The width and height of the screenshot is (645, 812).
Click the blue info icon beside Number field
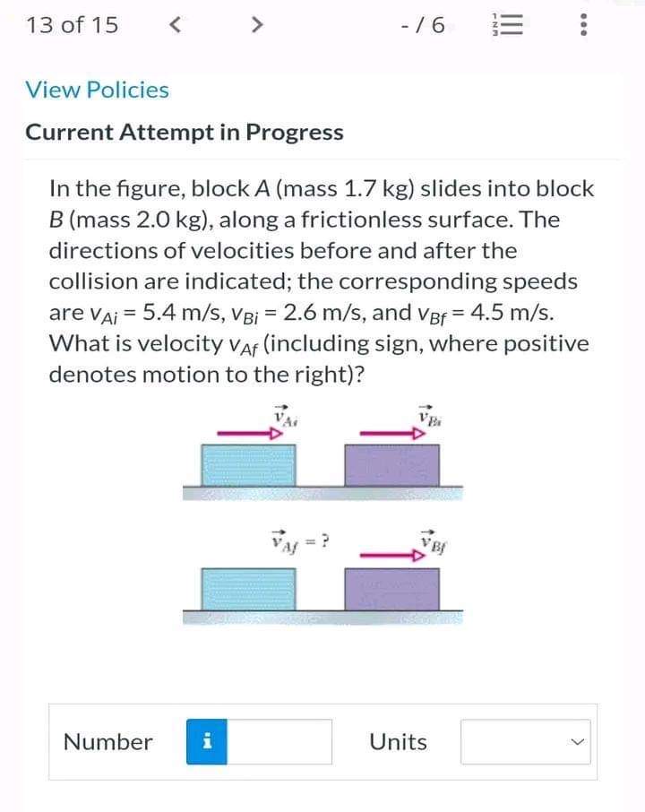[x=208, y=741]
